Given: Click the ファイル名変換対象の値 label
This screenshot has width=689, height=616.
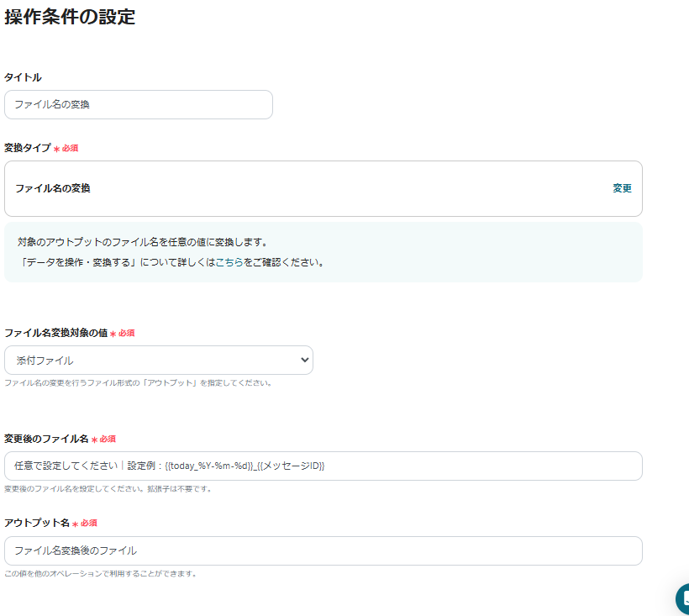Looking at the screenshot, I should pyautogui.click(x=56, y=333).
